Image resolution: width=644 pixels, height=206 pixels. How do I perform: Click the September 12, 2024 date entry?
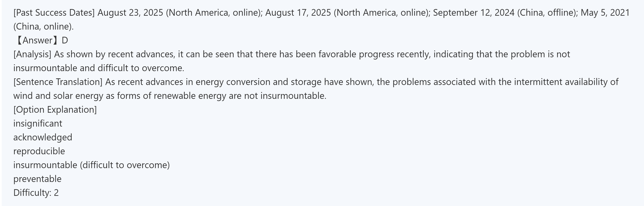click(473, 13)
